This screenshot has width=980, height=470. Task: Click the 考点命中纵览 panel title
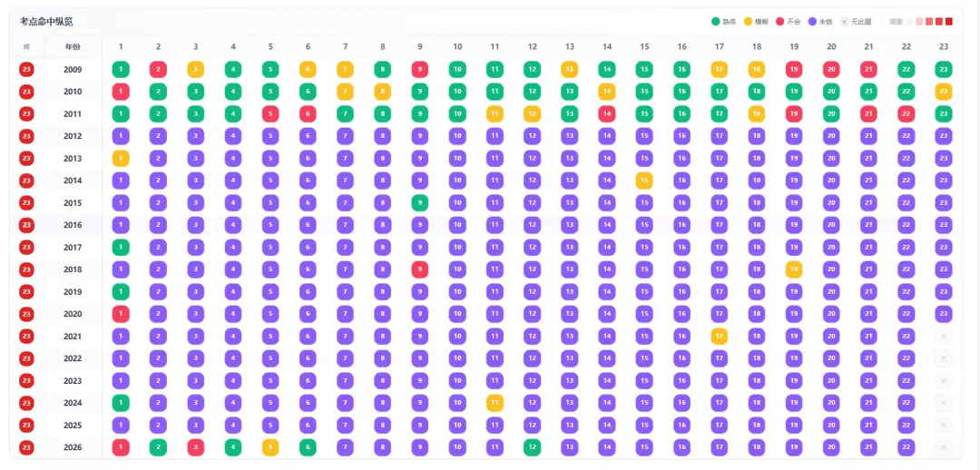pos(46,22)
